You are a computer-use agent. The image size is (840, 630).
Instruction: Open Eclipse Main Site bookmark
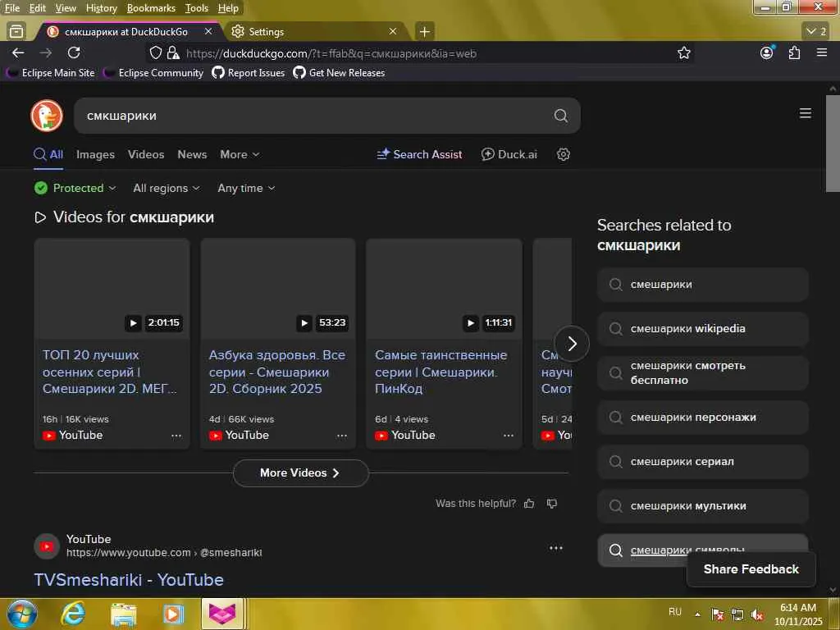click(52, 73)
